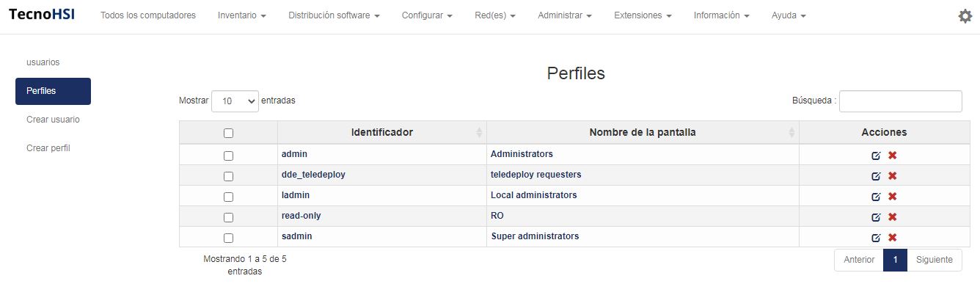Delete the read-only profile with red X
The width and height of the screenshot is (980, 295).
pos(893,216)
